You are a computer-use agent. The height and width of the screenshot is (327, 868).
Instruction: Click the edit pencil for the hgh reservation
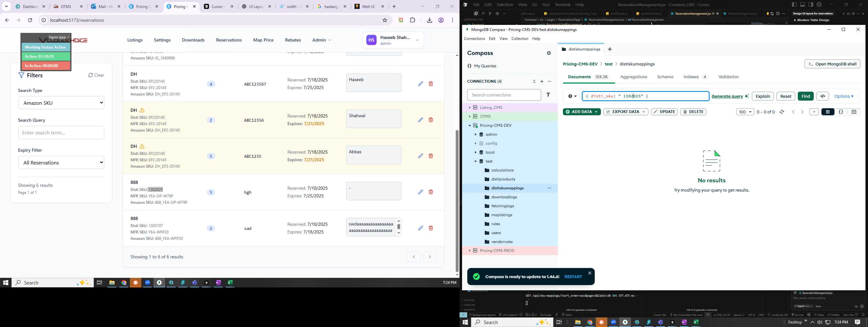click(x=421, y=192)
